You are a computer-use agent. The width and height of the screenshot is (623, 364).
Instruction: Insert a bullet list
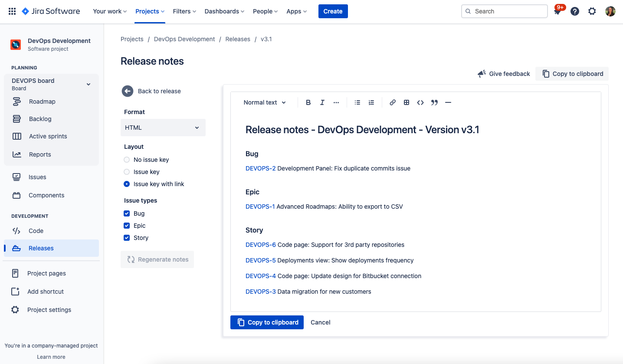[x=357, y=102]
